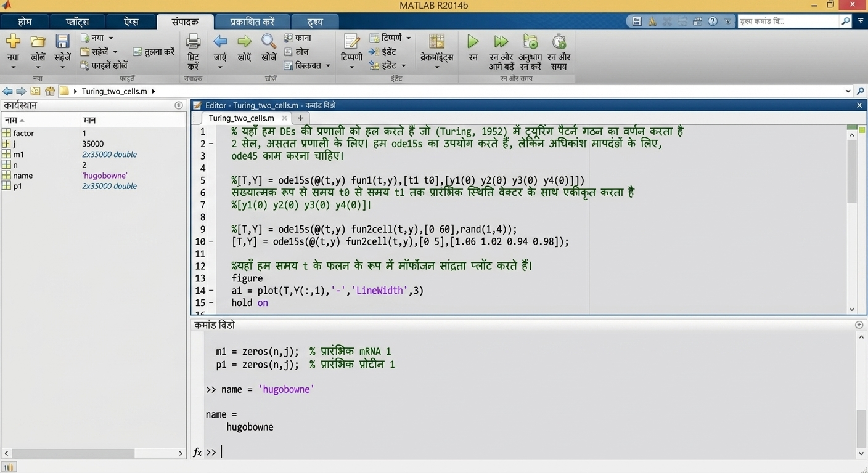Click the खोलें folder icon
This screenshot has width=868, height=473.
[38, 41]
